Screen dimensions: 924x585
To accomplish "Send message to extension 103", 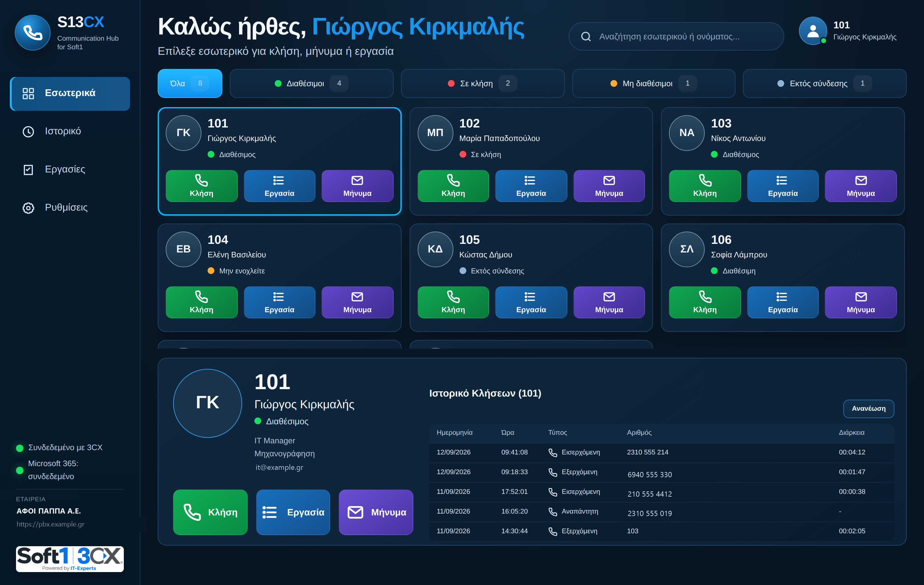I will [x=861, y=186].
